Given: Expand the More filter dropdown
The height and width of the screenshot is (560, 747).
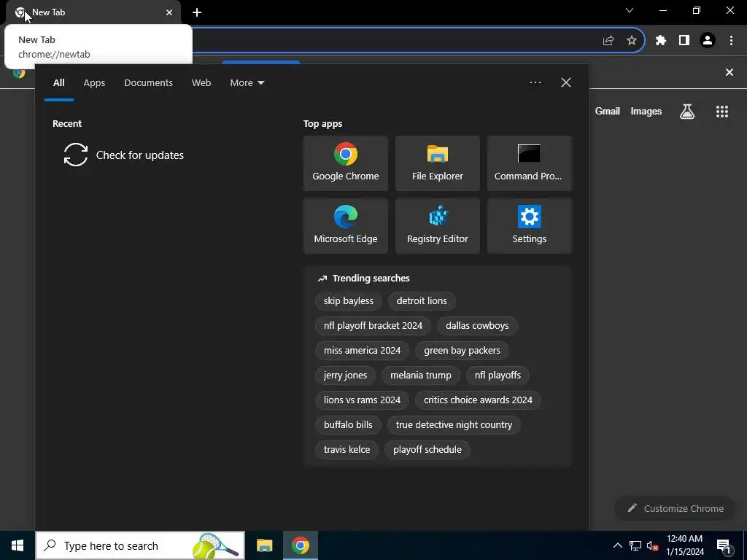Looking at the screenshot, I should [x=247, y=83].
